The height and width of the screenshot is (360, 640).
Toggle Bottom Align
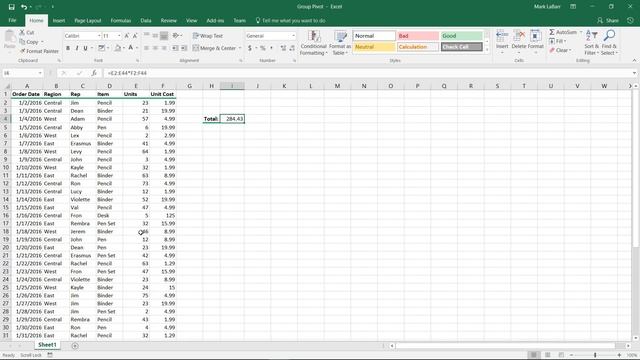[164, 36]
